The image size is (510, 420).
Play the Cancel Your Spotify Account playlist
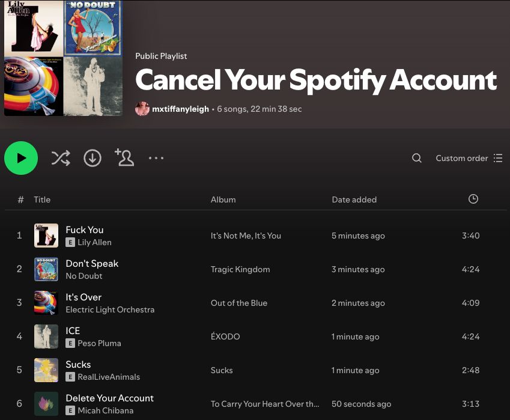coord(21,157)
